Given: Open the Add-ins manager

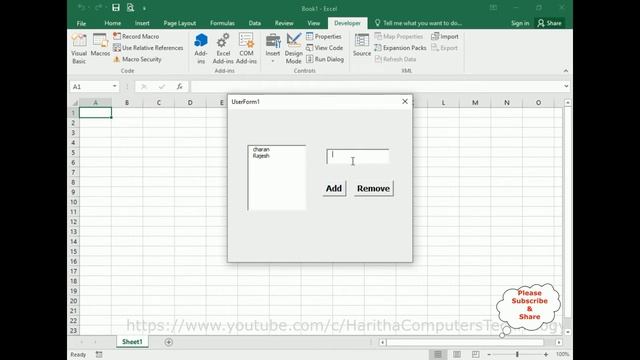Looking at the screenshot, I should tap(201, 49).
